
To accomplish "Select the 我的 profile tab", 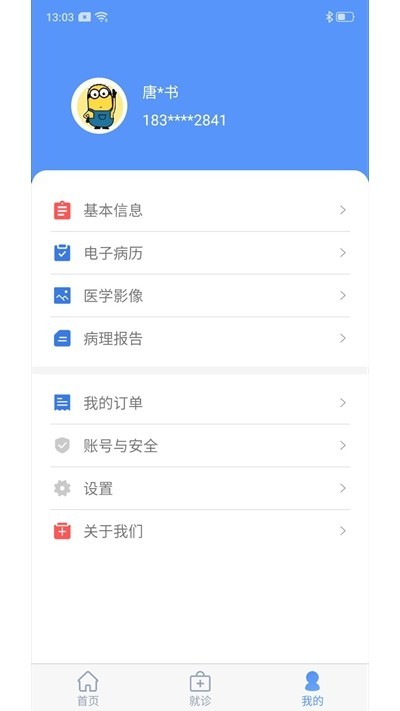I will pyautogui.click(x=312, y=688).
